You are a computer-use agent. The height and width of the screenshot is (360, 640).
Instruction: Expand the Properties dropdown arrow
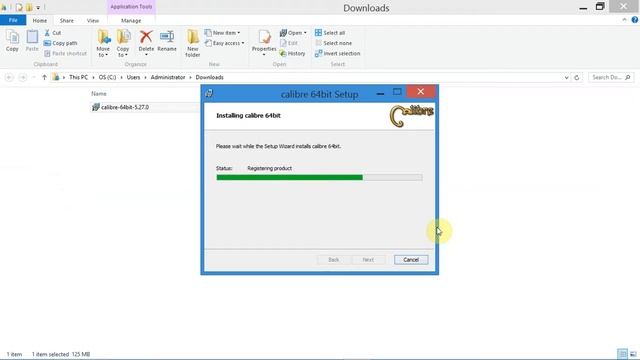[264, 55]
